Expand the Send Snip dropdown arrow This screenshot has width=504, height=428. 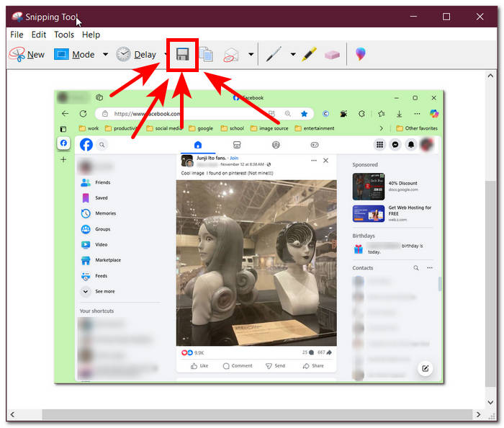point(251,54)
